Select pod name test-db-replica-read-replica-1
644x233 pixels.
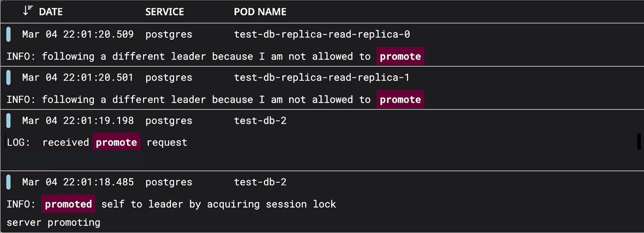pos(322,78)
